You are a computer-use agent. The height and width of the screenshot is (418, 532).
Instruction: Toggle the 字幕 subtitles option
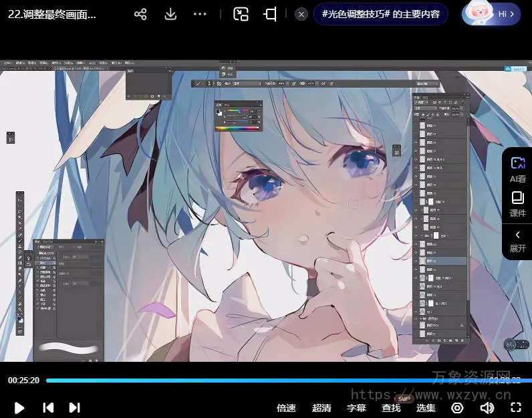click(x=356, y=407)
